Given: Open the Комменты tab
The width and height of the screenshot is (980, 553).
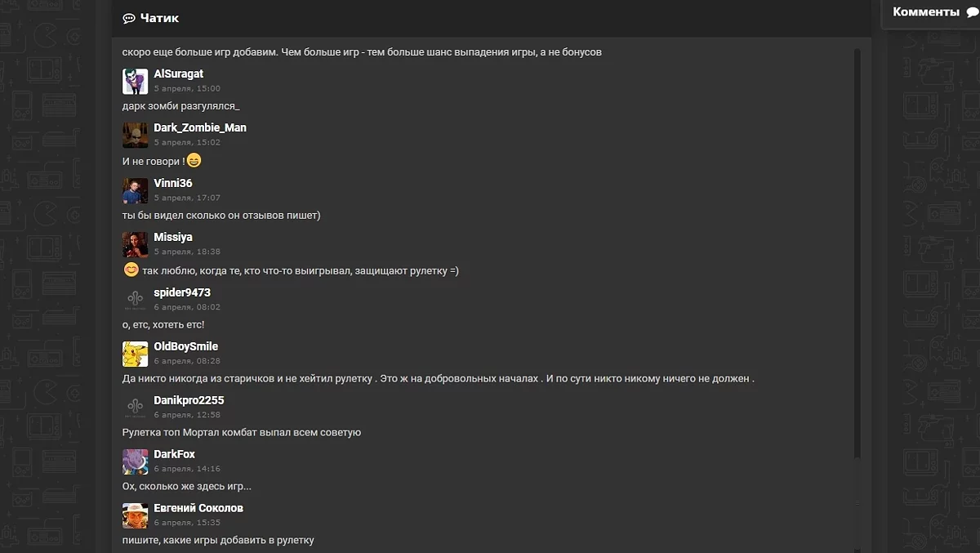Looking at the screenshot, I should pos(926,12).
